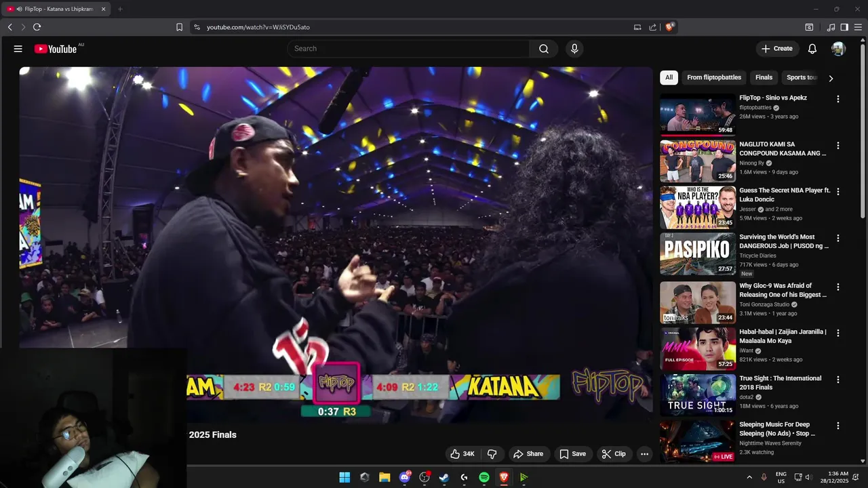Dislike the video
Image resolution: width=868 pixels, height=488 pixels.
tap(492, 454)
